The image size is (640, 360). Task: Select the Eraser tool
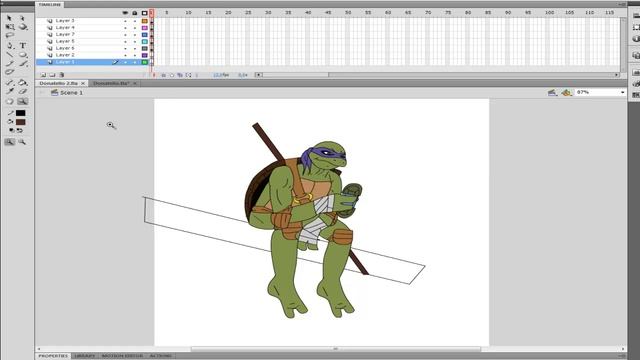tap(23, 91)
